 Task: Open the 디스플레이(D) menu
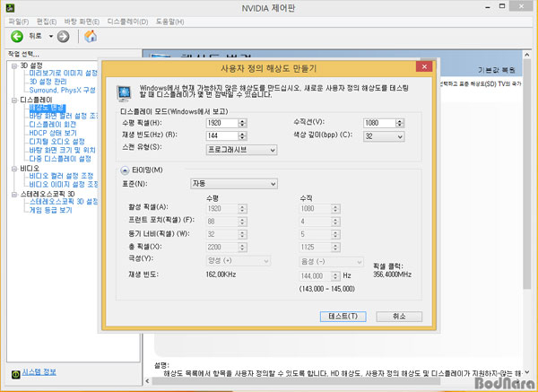click(x=127, y=22)
